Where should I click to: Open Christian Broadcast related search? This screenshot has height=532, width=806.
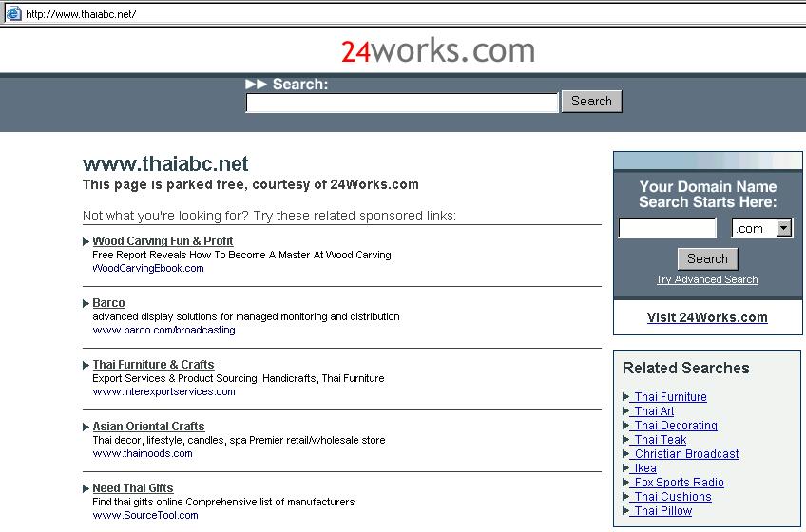point(686,454)
